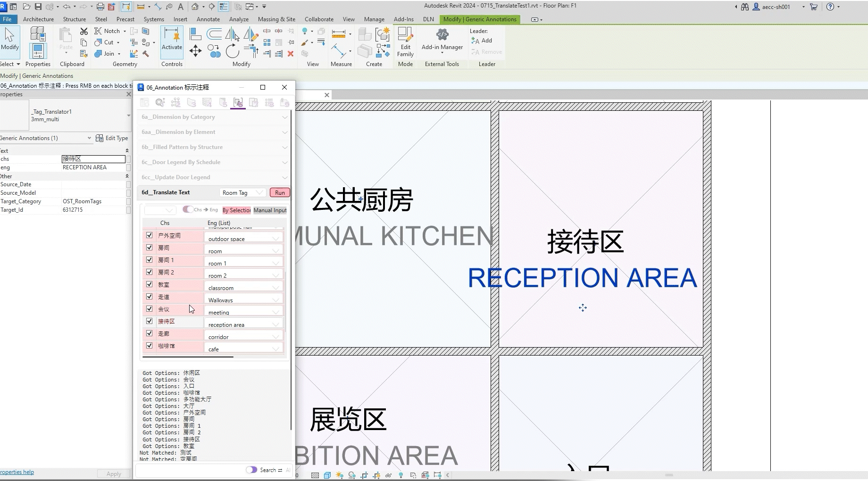Uncheck the 接待区 row checkbox
The image size is (868, 481).
click(x=150, y=321)
